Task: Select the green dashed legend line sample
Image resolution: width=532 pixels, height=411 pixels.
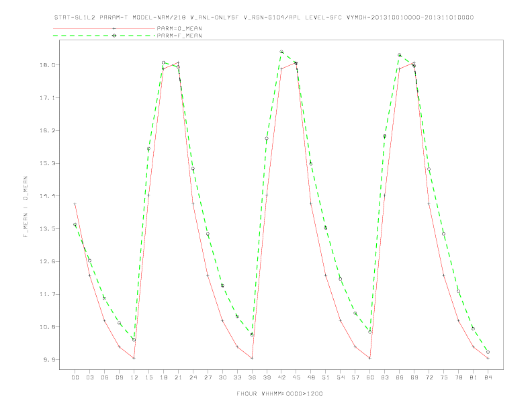Action: 104,36
